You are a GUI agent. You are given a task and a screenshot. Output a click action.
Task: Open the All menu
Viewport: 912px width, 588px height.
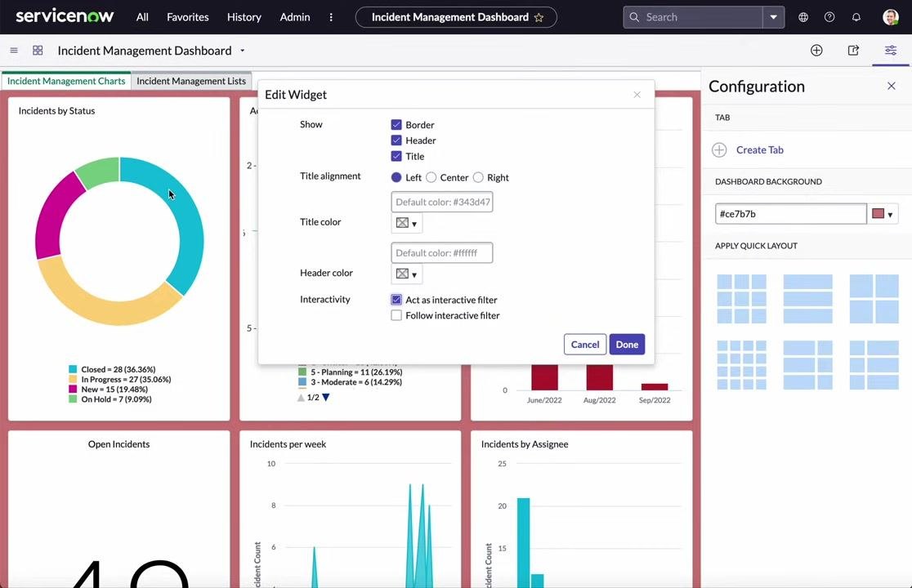142,17
